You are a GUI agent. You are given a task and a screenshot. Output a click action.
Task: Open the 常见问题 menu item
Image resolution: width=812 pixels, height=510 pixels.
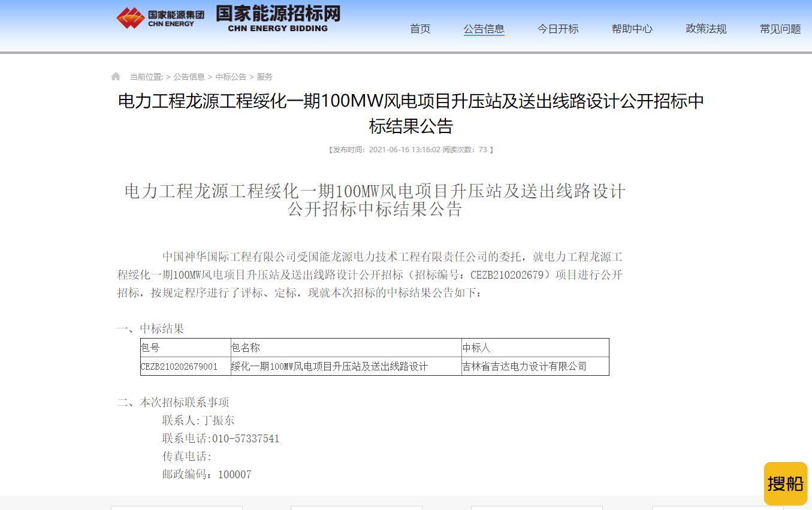tap(780, 29)
